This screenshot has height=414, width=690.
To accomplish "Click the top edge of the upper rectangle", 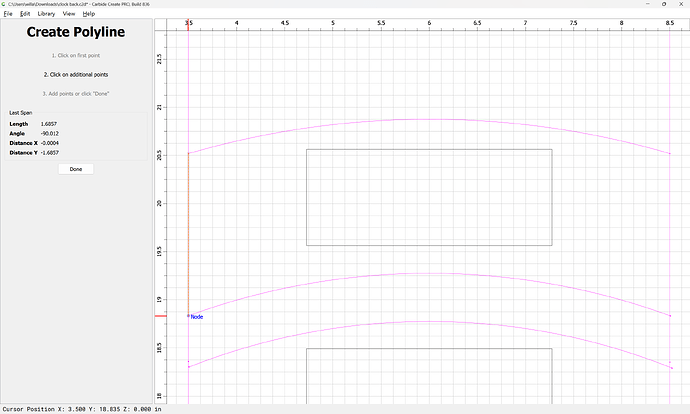I will tap(429, 150).
